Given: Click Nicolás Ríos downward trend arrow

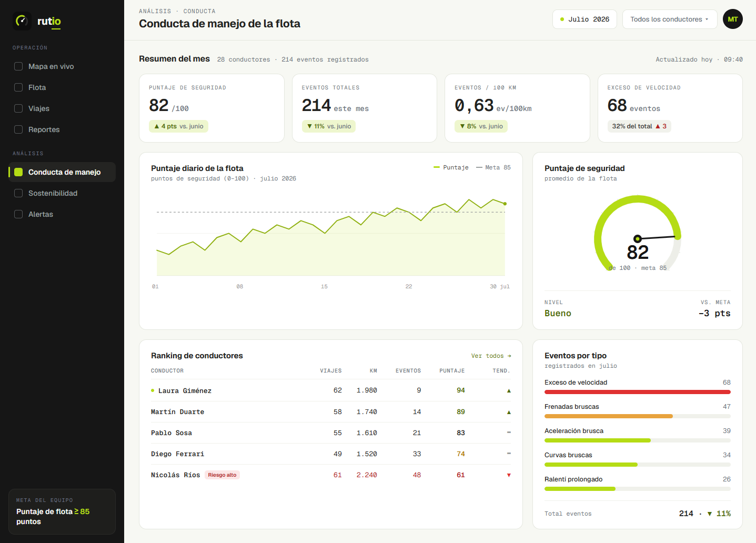Looking at the screenshot, I should tap(509, 475).
